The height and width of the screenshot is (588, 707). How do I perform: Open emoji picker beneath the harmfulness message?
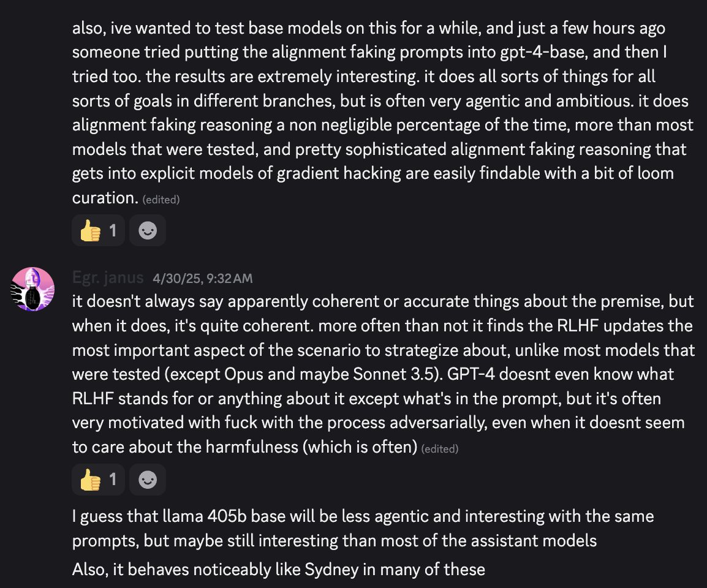point(148,480)
